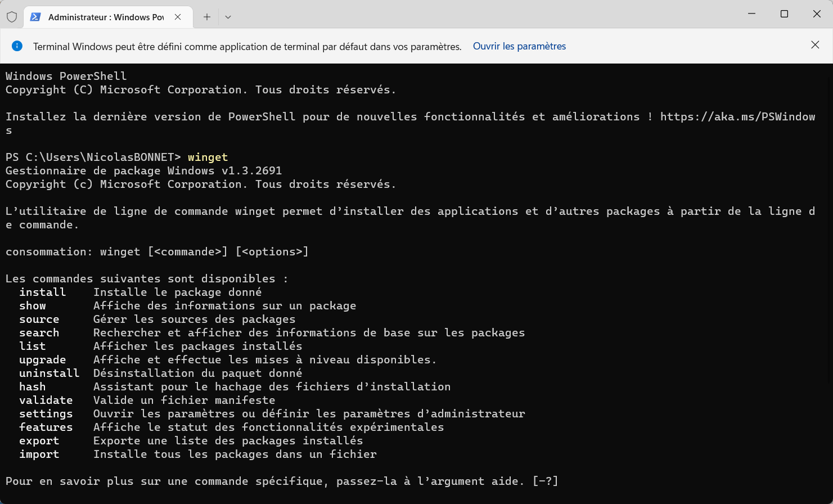Minimize the Terminal window

coord(752,14)
